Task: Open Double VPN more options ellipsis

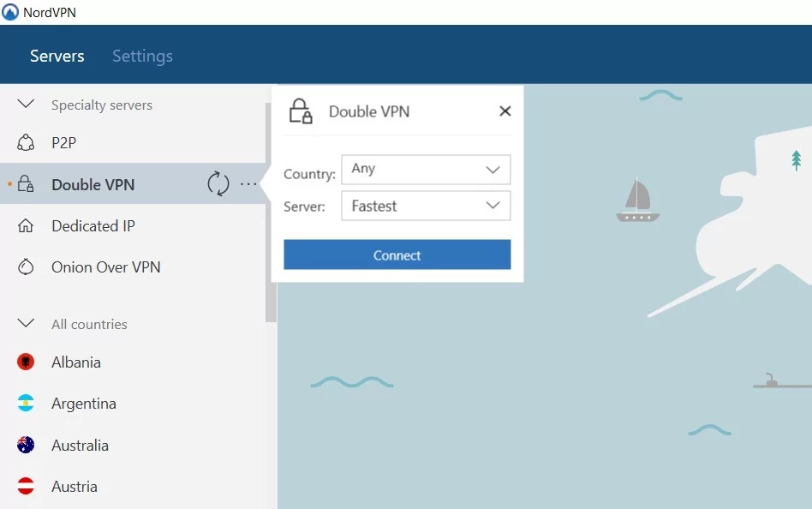Action: point(248,184)
